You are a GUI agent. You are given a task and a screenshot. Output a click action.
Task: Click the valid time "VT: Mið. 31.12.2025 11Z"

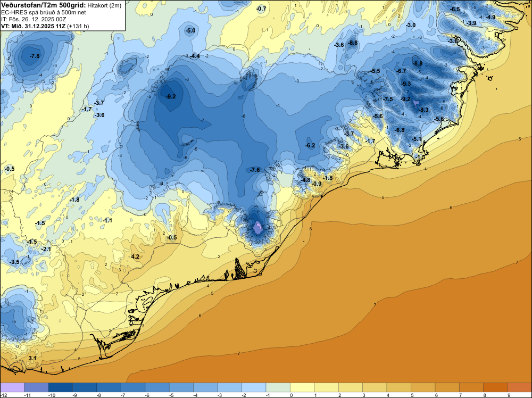[x=33, y=26]
